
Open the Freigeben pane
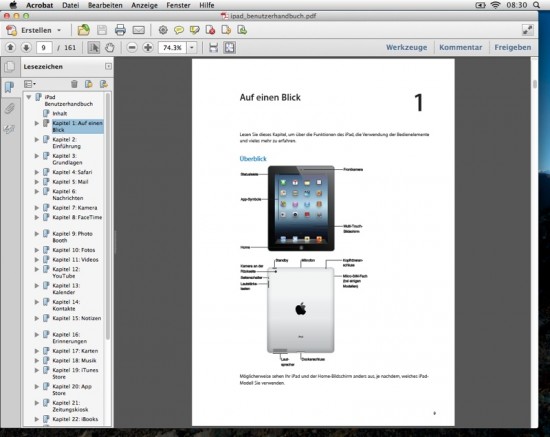(x=512, y=47)
